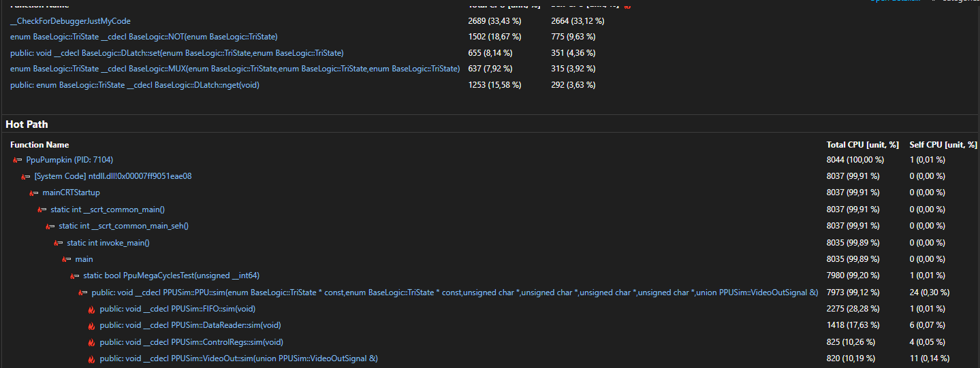980x368 pixels.
Task: Select the [System Code] ntdll.dll row
Action: click(x=113, y=176)
